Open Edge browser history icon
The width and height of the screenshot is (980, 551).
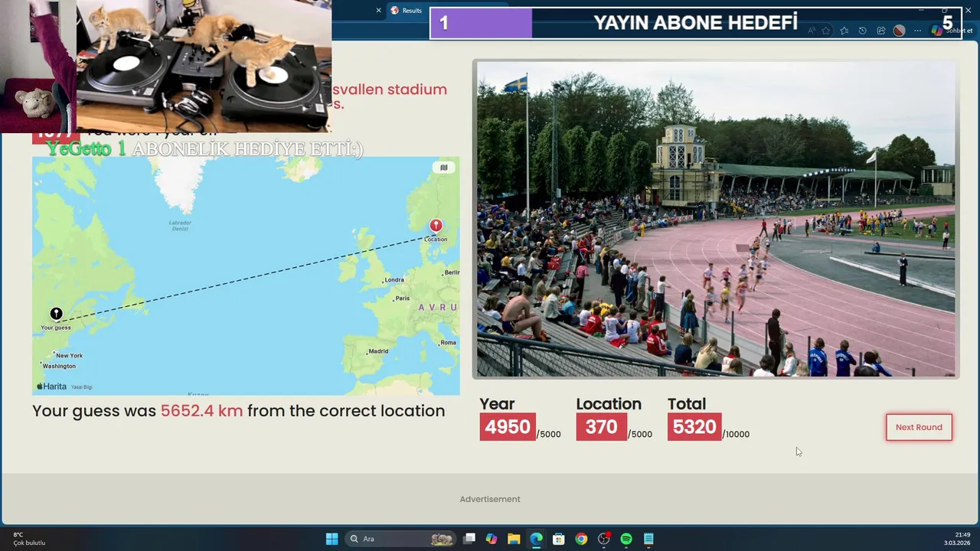point(863,31)
